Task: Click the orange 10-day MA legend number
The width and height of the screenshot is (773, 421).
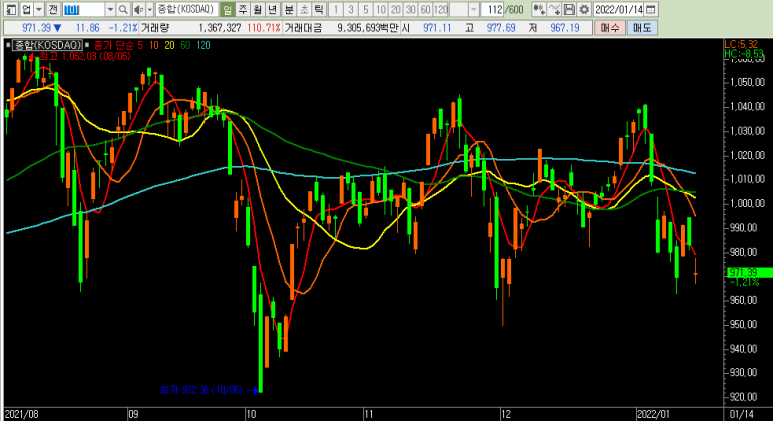Action: [154, 45]
